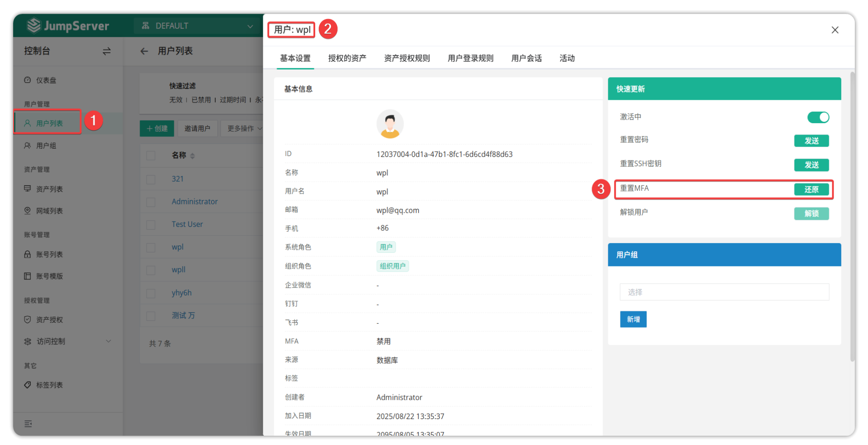Open the 更多操作 dropdown menu
This screenshot has height=445, width=868.
pos(244,128)
